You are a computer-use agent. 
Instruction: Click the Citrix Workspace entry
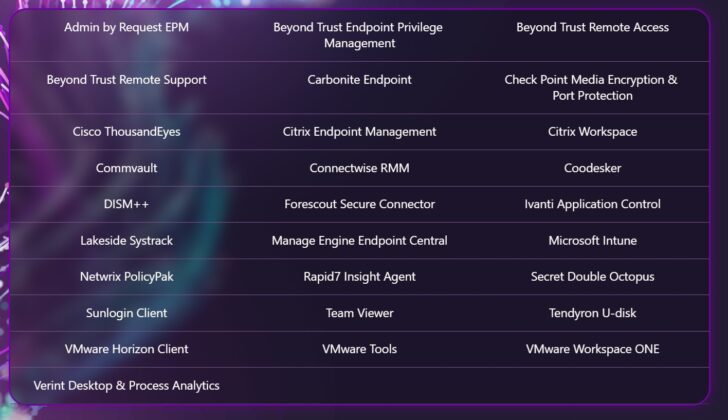[592, 131]
